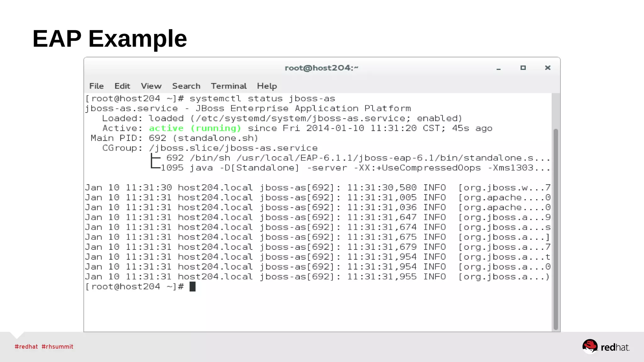
Task: Click the cursor at the final shell prompt
Action: point(192,287)
